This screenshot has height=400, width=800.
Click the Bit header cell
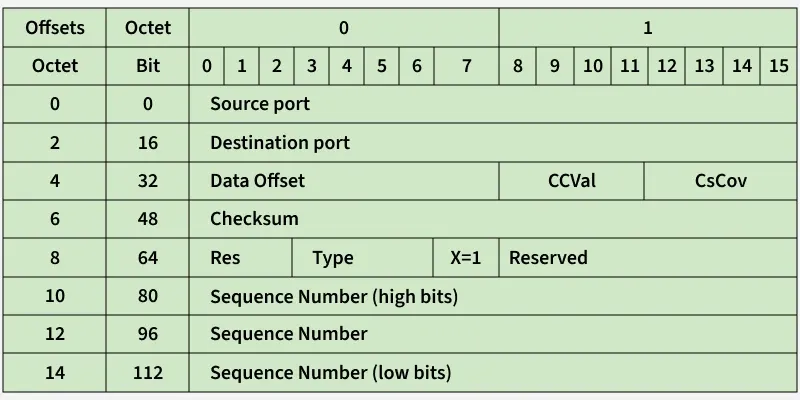point(147,66)
